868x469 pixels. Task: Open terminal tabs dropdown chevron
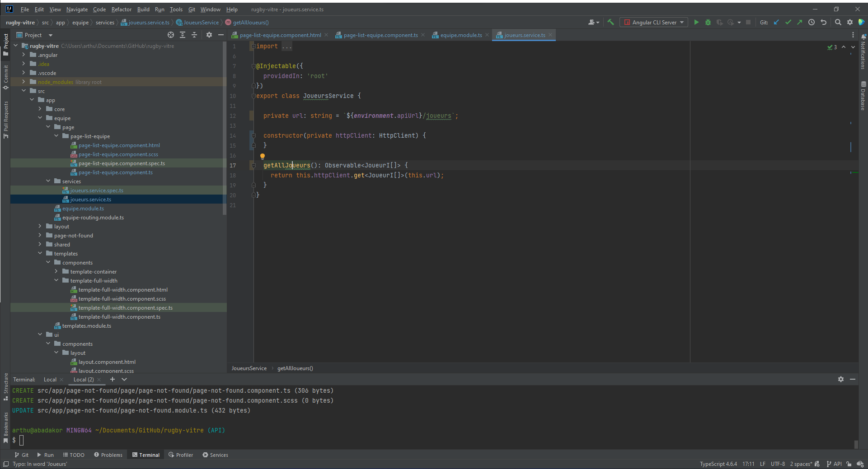124,379
